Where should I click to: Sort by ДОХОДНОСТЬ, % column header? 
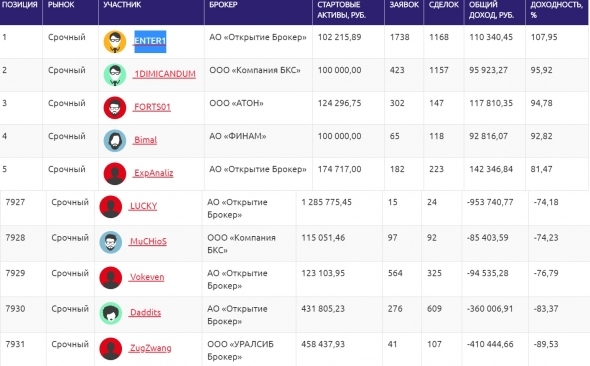[557, 10]
